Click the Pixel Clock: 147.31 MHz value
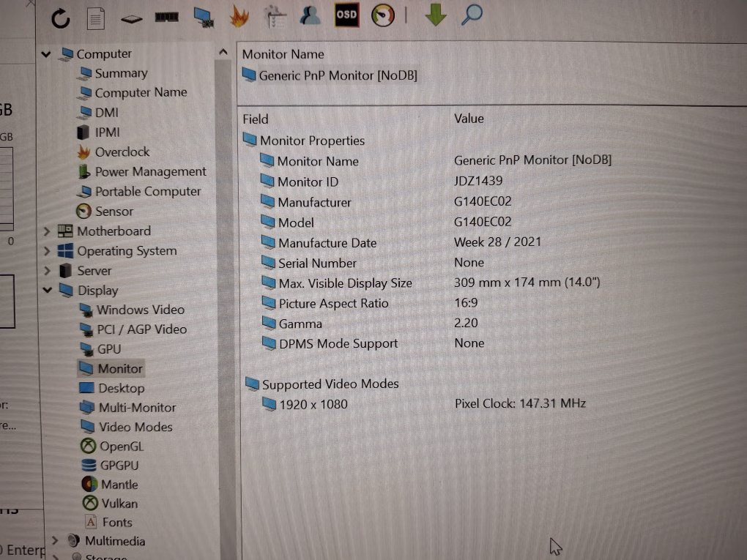This screenshot has height=560, width=747. 520,403
